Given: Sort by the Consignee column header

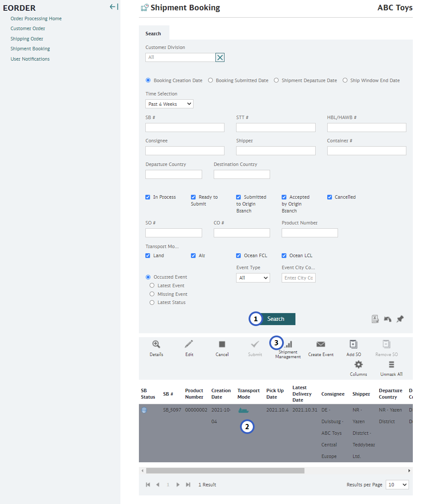Looking at the screenshot, I should [333, 394].
